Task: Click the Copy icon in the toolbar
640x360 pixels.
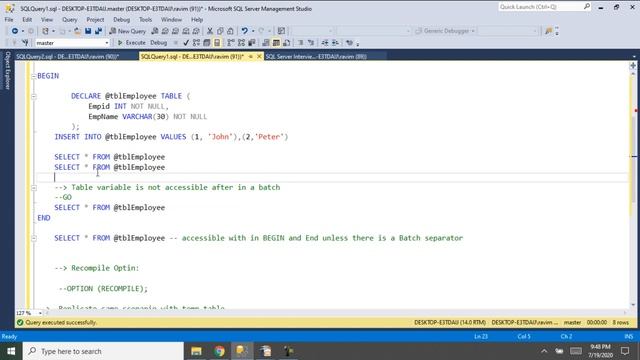Action: 220,31
